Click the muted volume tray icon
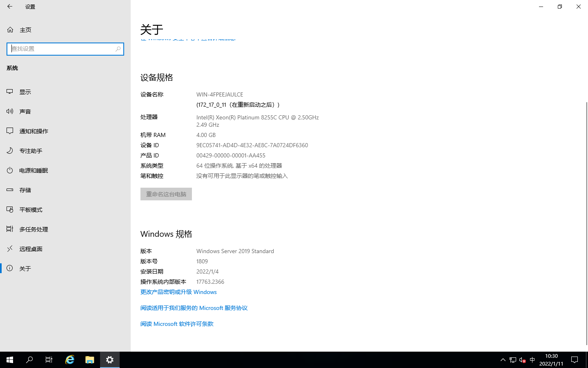This screenshot has width=588, height=368. click(522, 360)
